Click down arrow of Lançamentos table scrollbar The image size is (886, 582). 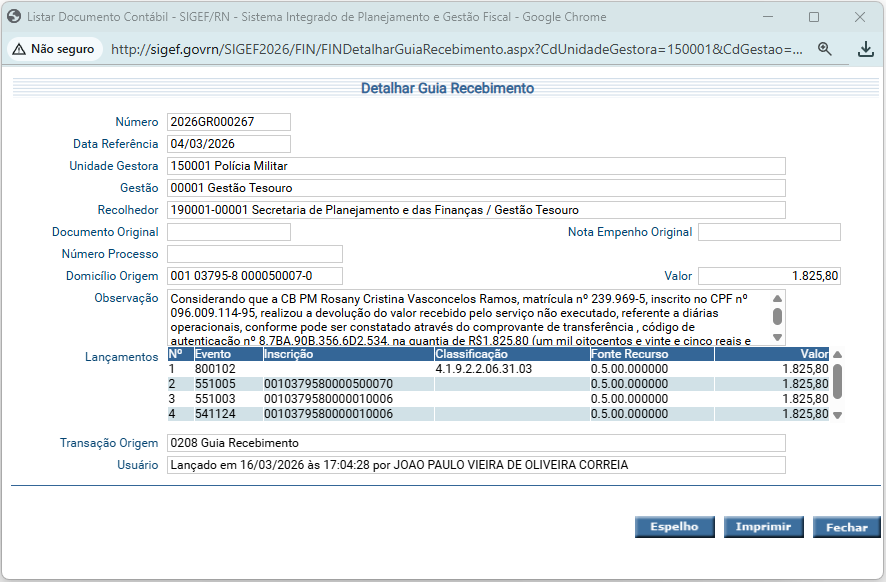coord(838,415)
